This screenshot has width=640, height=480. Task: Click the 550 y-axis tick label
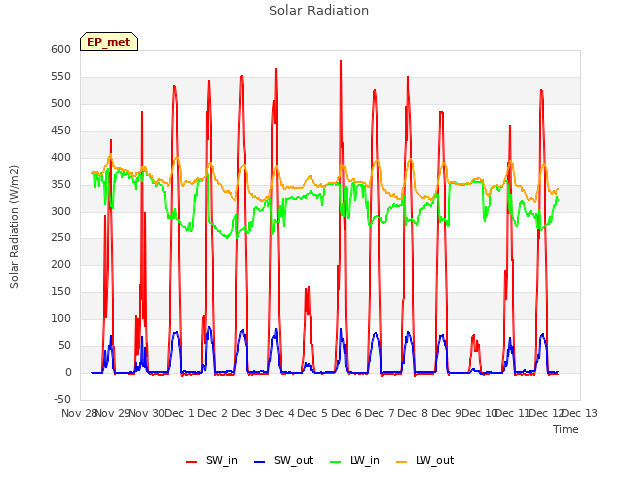[x=61, y=76]
